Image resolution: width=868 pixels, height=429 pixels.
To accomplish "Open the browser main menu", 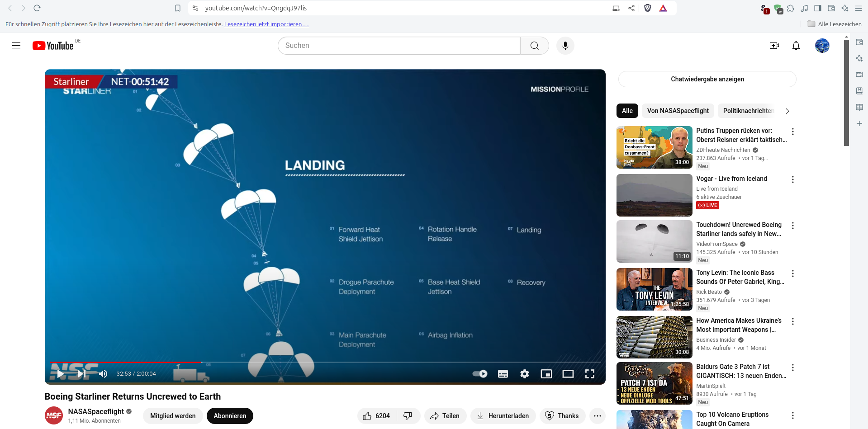I will point(859,8).
